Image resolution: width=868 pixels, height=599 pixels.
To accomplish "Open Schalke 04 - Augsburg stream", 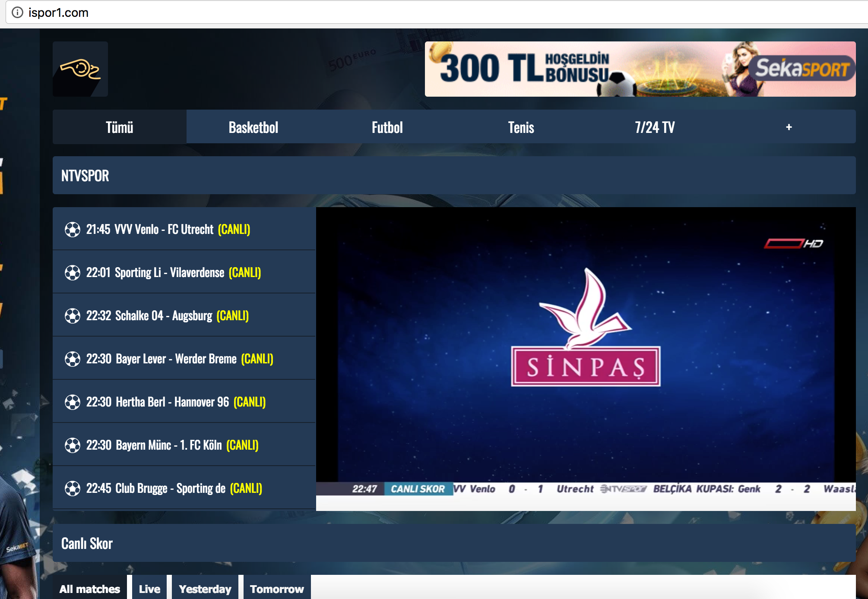I will (184, 315).
